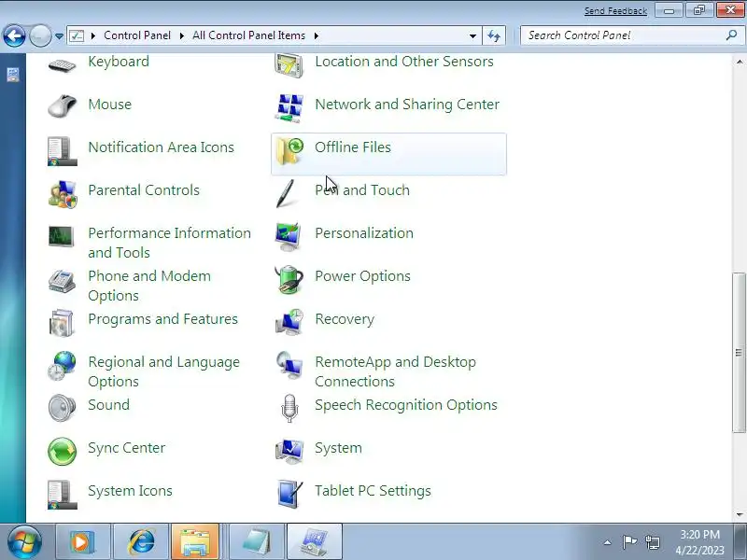Viewport: 747px width, 560px height.
Task: Click the Search Control Panel field
Action: pyautogui.click(x=631, y=35)
